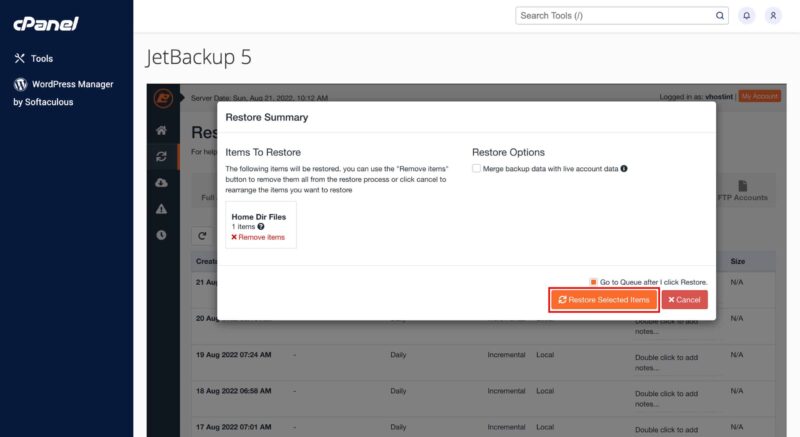Click Remove items under Home Dir Files
This screenshot has width=800, height=437.
coord(258,237)
